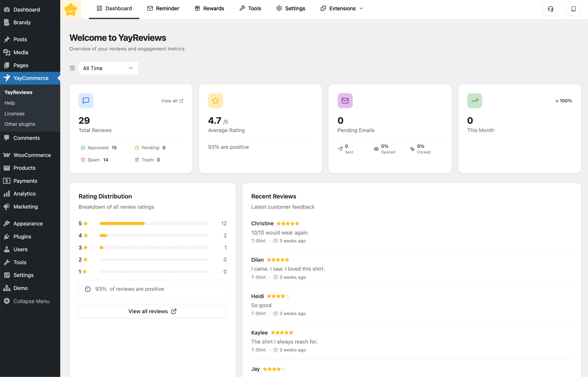Open the Rewards tab
588x377 pixels.
pos(209,8)
